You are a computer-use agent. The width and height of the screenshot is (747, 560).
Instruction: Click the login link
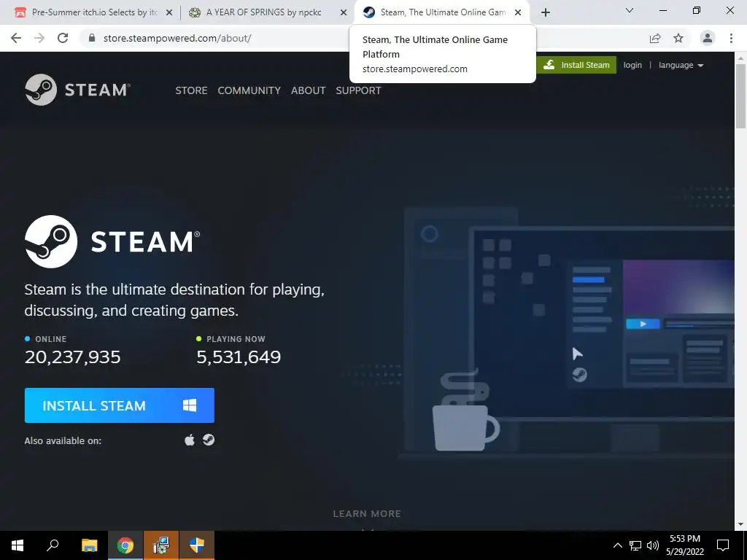coord(632,65)
